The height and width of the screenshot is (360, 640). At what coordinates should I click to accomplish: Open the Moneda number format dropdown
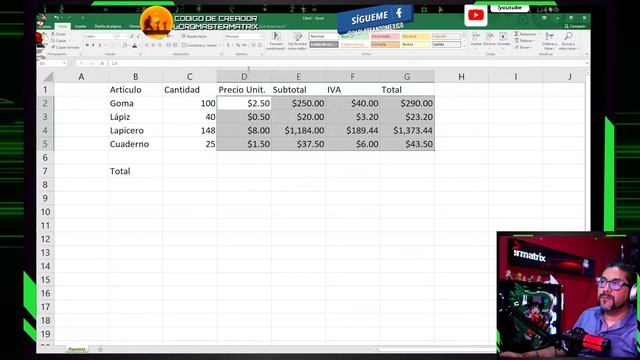pyautogui.click(x=260, y=36)
